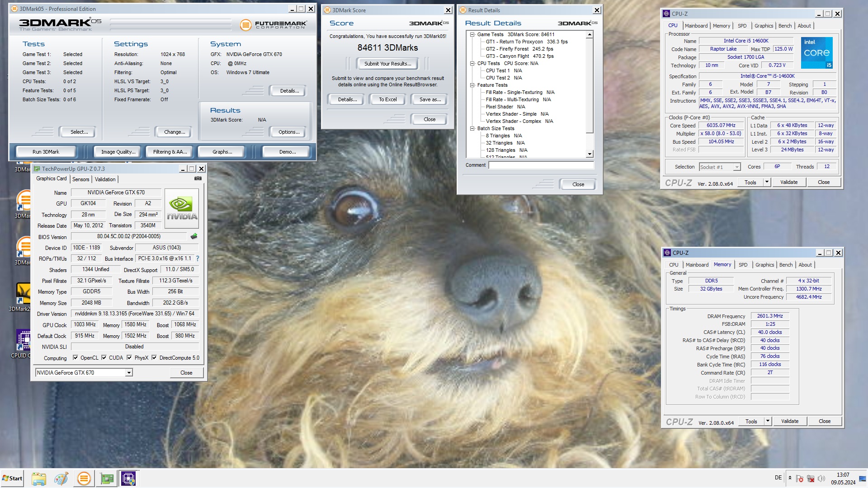Screen dimensions: 868x488
Task: Open the CPUID desktop shortcut icon
Action: [x=23, y=343]
